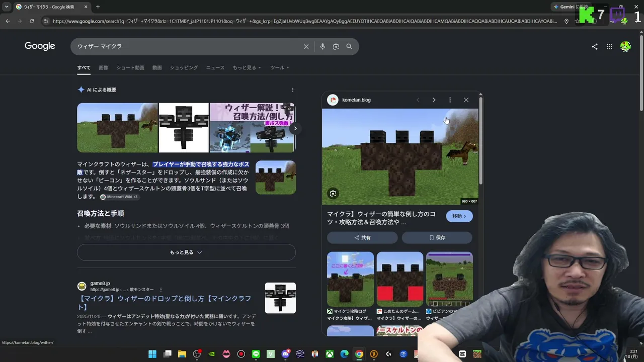Open Microsoft Edge from the taskbar
The height and width of the screenshot is (362, 644).
344,354
